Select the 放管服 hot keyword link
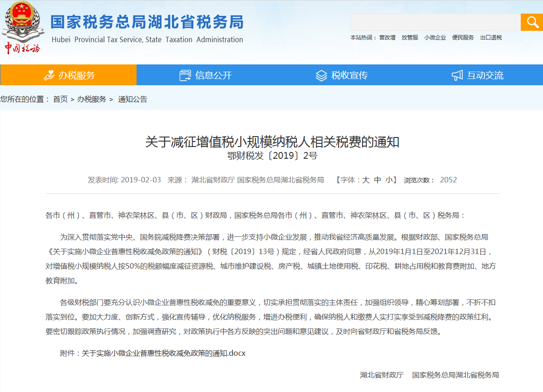This screenshot has width=543, height=392. tap(410, 38)
